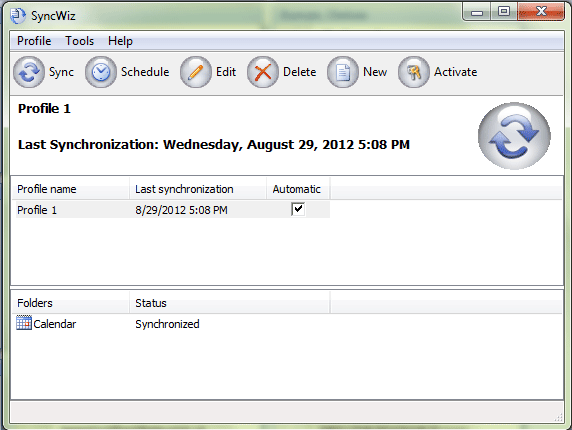Click the Activate keys icon
This screenshot has width=572, height=430.
(x=414, y=72)
